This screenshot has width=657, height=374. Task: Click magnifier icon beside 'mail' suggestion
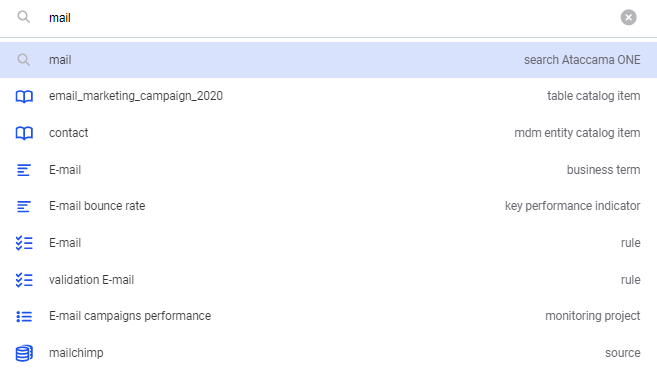[23, 60]
